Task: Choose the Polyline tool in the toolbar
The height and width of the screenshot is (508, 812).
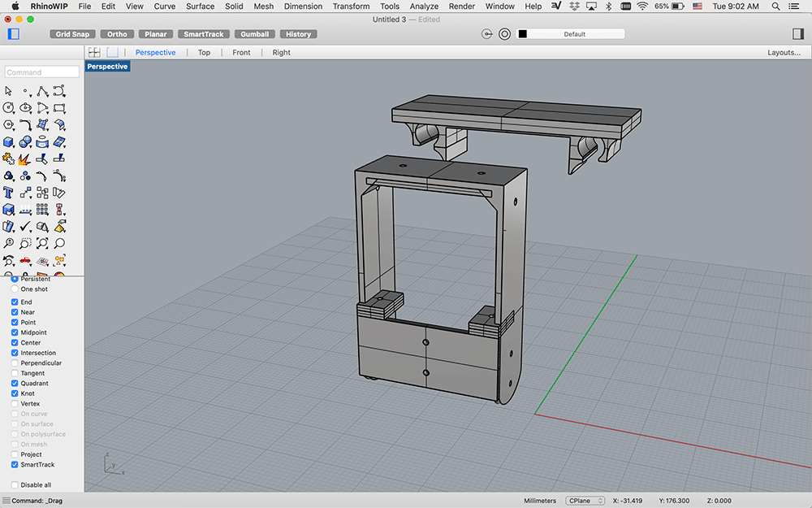Action: [42, 91]
